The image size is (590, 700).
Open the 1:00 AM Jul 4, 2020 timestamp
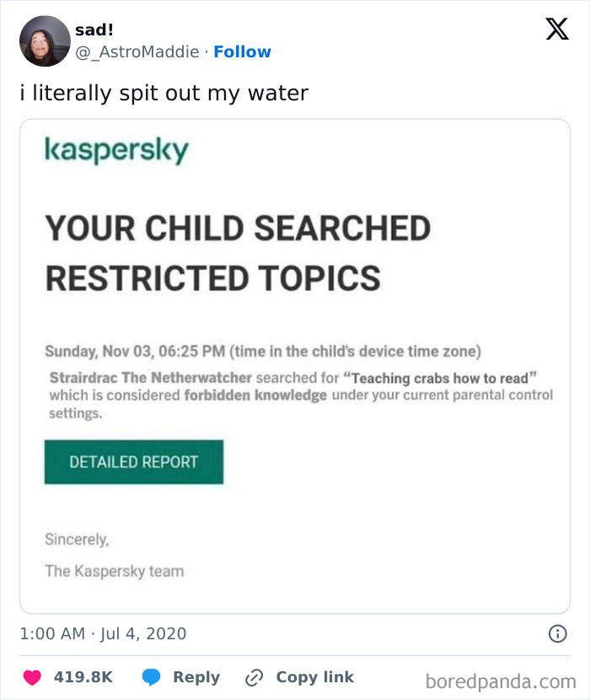103,633
